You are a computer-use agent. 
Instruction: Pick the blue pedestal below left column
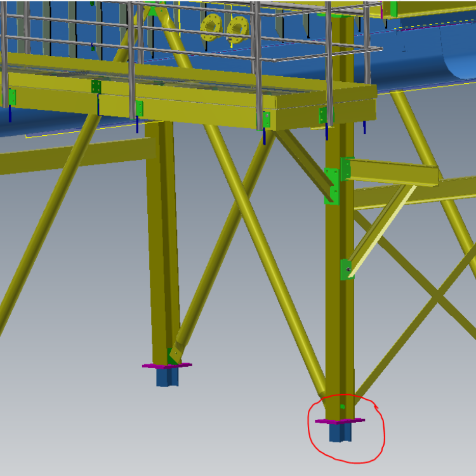(x=167, y=377)
